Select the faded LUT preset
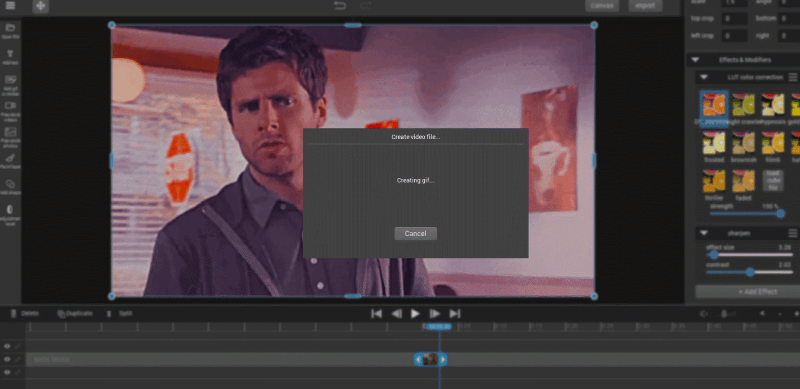This screenshot has width=800, height=389. point(743,181)
